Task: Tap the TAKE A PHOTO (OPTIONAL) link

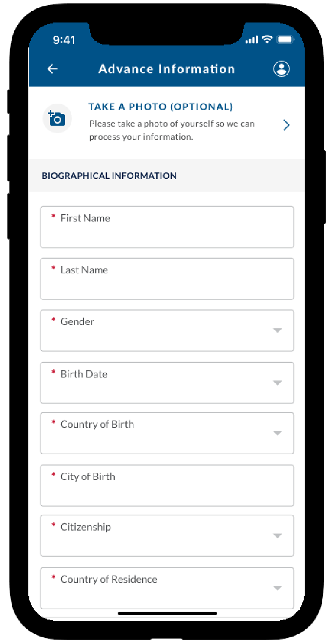Action: pos(160,107)
